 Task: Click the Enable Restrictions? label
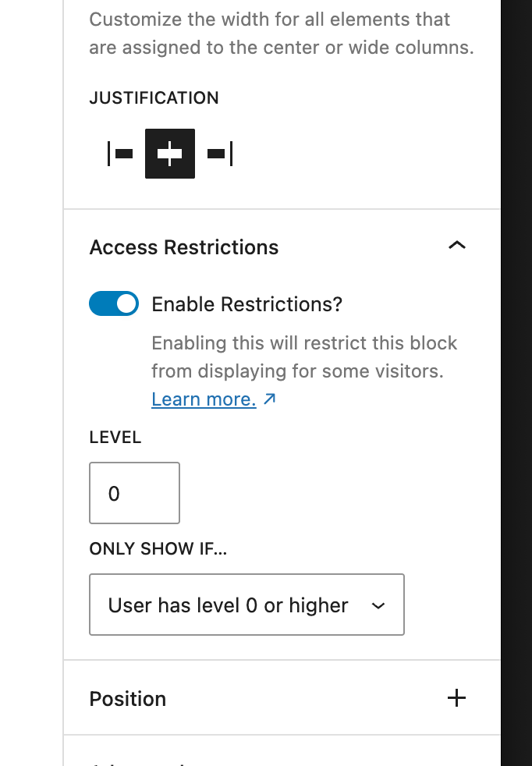pos(246,304)
